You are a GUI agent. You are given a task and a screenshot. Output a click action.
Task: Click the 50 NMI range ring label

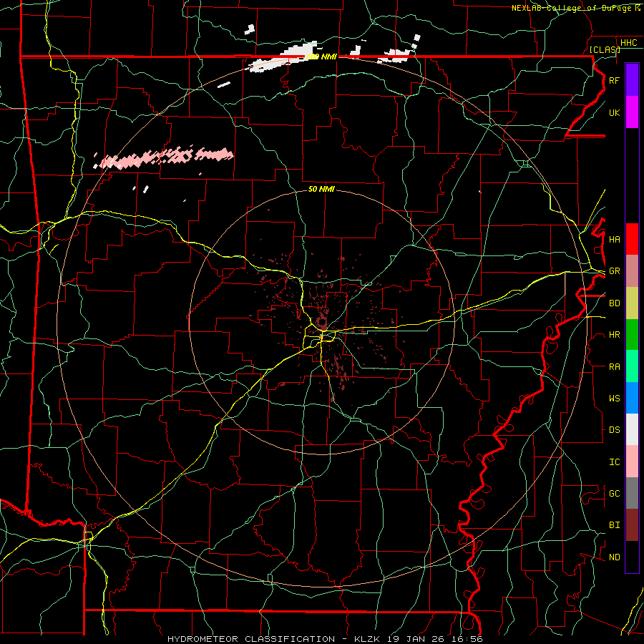pyautogui.click(x=321, y=189)
